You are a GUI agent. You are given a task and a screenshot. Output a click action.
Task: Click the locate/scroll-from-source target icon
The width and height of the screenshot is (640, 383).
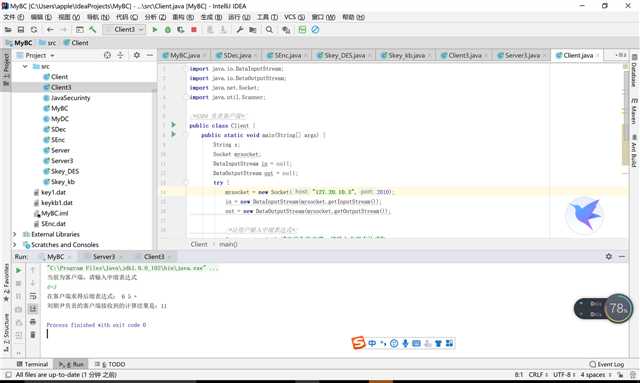coord(107,55)
